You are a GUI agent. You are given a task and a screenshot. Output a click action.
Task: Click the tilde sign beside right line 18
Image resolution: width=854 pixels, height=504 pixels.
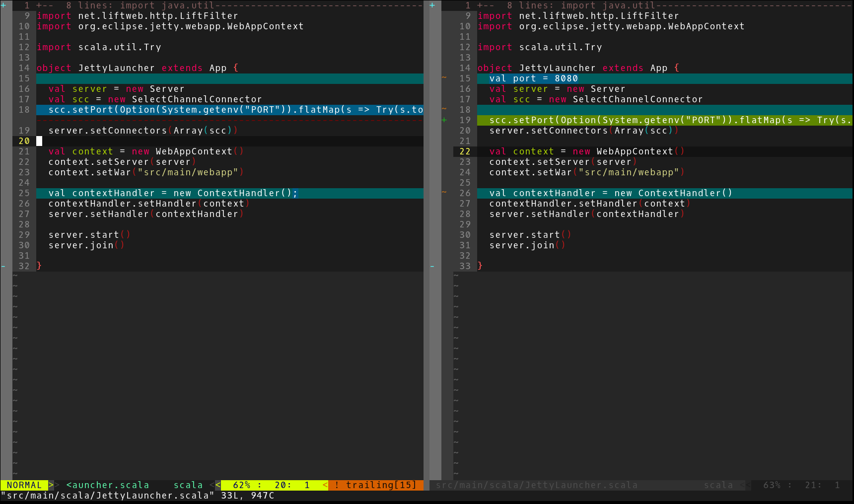pyautogui.click(x=444, y=110)
